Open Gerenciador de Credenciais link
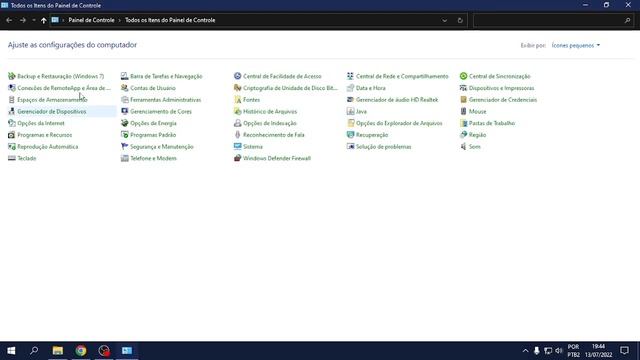 (x=502, y=100)
